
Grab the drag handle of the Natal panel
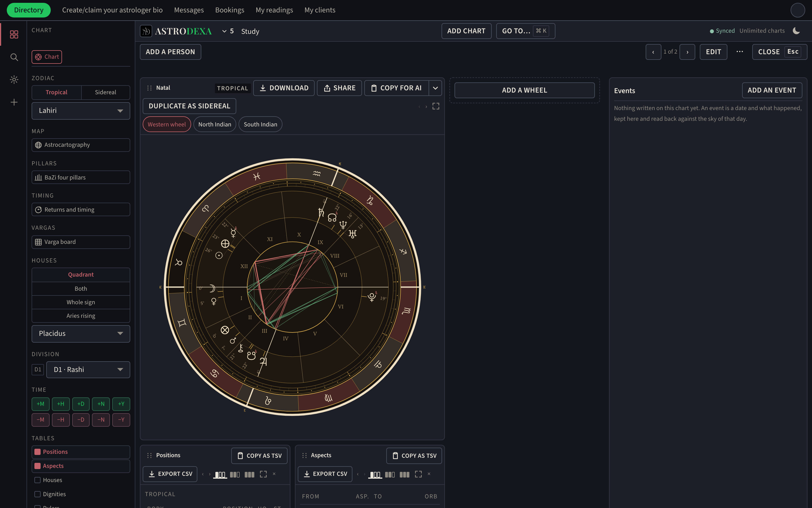coord(149,88)
